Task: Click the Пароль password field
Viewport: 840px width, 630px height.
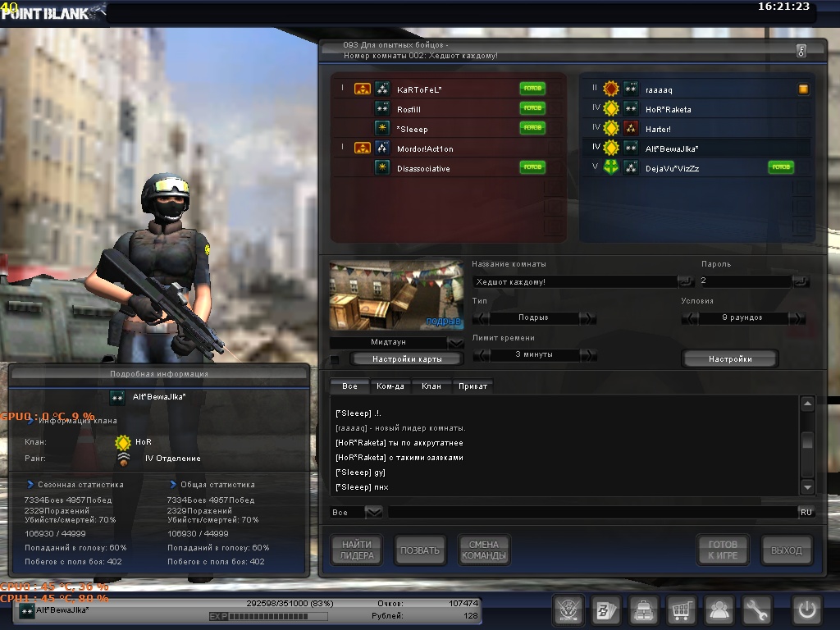Action: pos(745,281)
